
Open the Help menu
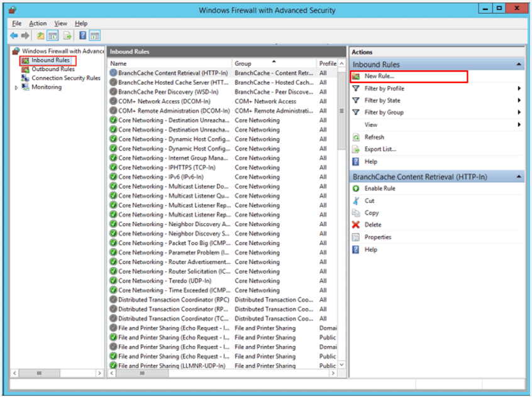[81, 23]
